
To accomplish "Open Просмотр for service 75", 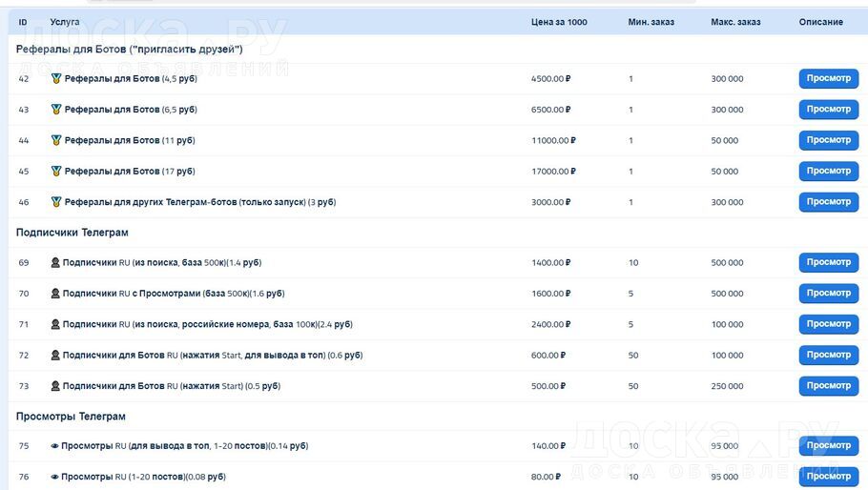I will 829,446.
